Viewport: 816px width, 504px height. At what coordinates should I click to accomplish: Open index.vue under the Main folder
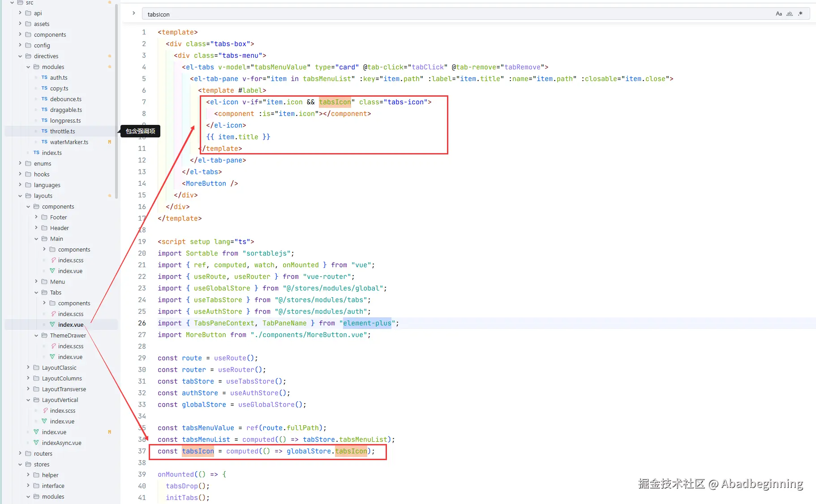click(x=70, y=271)
